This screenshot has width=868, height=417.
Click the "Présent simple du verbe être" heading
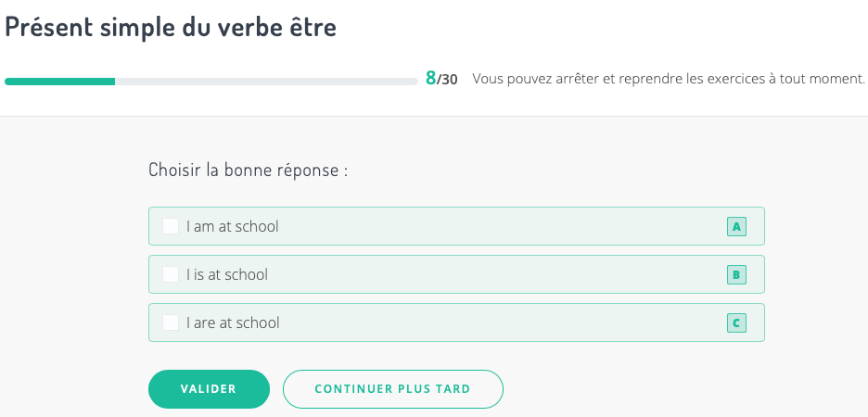171,28
